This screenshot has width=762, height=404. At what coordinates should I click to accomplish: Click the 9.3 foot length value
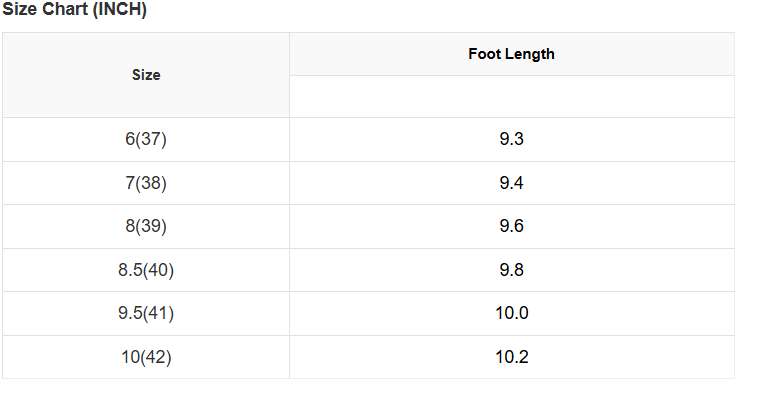tap(511, 139)
